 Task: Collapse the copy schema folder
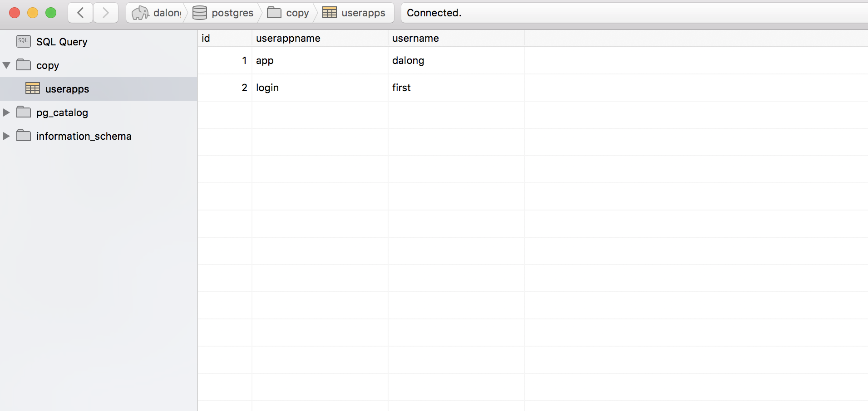[x=6, y=65]
